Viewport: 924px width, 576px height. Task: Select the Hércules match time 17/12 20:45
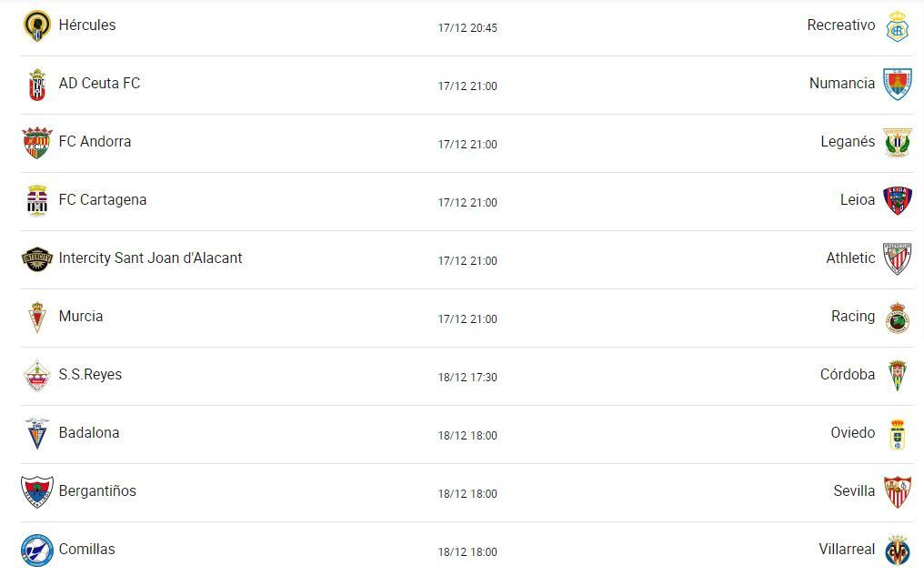coord(467,27)
